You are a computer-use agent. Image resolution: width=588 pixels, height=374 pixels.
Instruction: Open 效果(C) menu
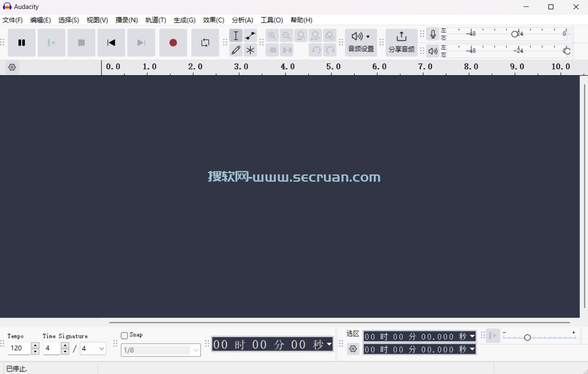pyautogui.click(x=214, y=20)
